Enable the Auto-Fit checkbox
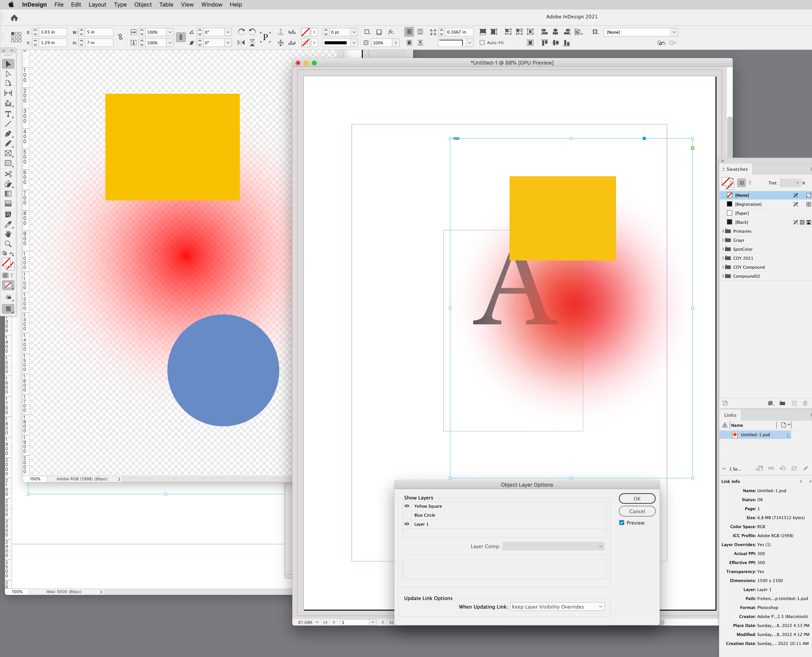812x657 pixels. coord(482,43)
